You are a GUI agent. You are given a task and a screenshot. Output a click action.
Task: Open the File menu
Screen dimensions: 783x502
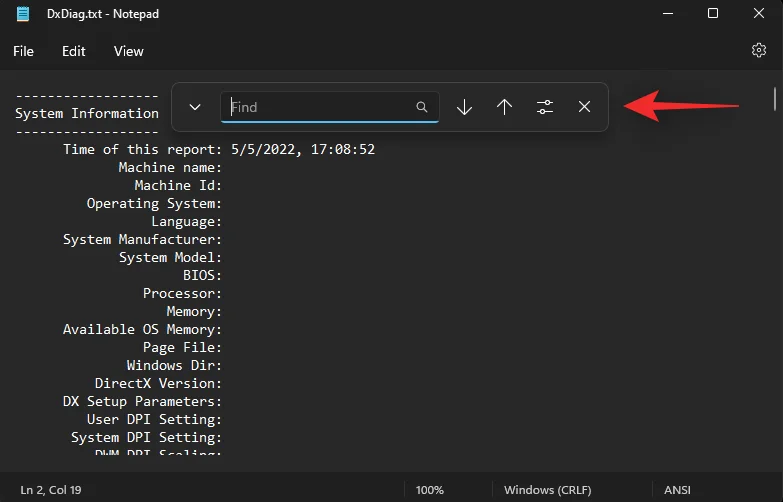point(23,51)
